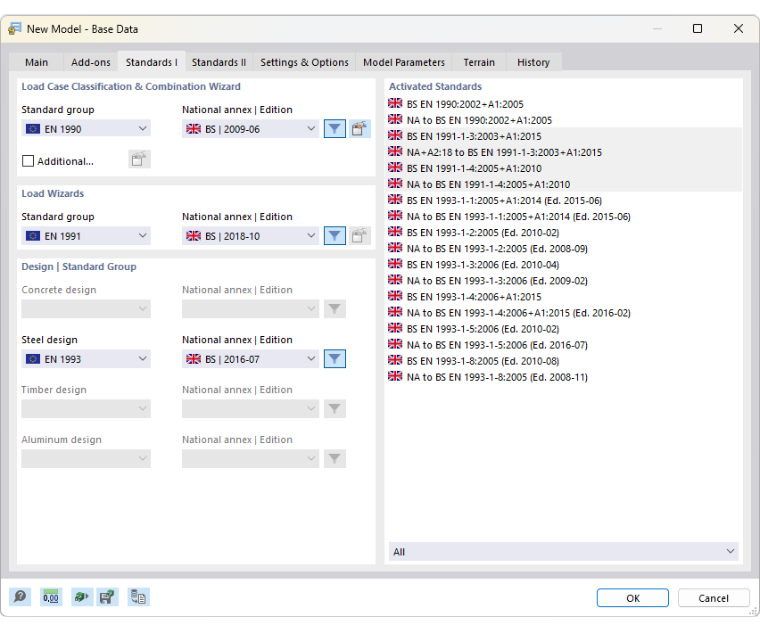Select NA to BS EN 1993-1-5:2006 (Ed. 2016-07)
The height and width of the screenshot is (631, 760).
[x=564, y=345]
